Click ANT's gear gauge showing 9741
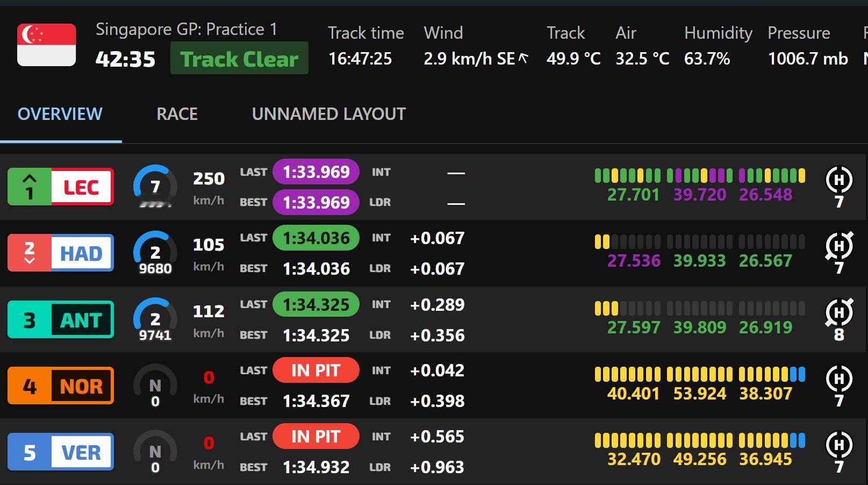The height and width of the screenshot is (485, 868). pos(155,319)
